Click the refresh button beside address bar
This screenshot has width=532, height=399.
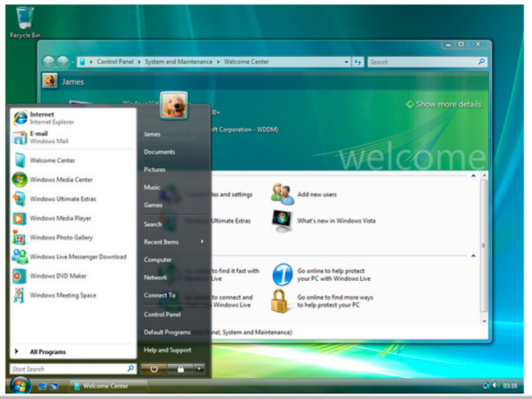pyautogui.click(x=357, y=62)
